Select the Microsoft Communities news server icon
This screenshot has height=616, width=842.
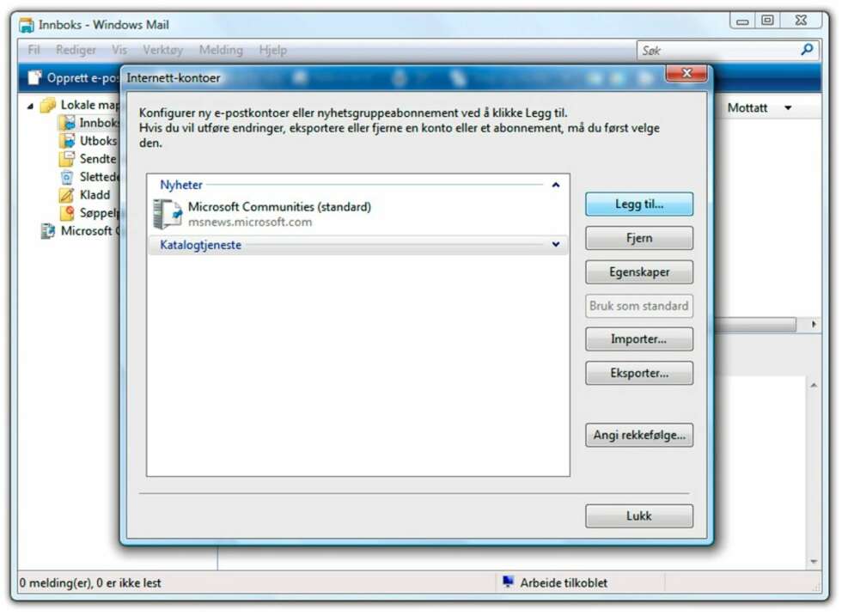pyautogui.click(x=167, y=214)
